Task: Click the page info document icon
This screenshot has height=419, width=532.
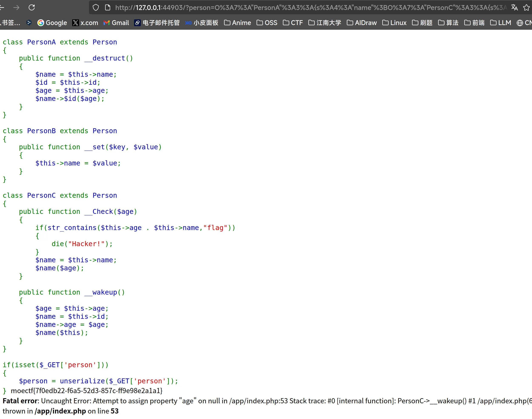Action: (x=107, y=8)
